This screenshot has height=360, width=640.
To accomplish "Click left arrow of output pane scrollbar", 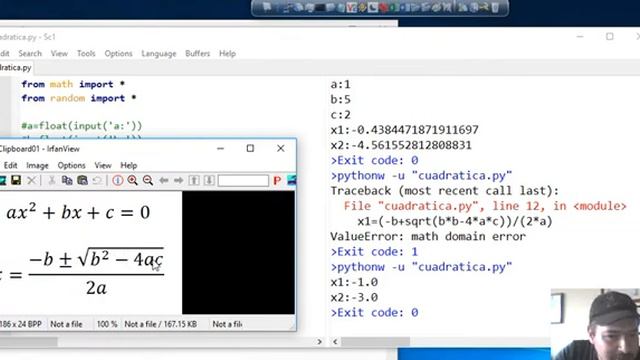I will coord(335,342).
